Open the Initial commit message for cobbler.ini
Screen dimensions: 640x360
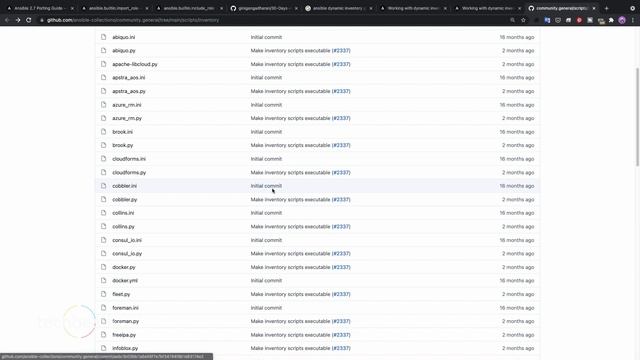(x=266, y=186)
